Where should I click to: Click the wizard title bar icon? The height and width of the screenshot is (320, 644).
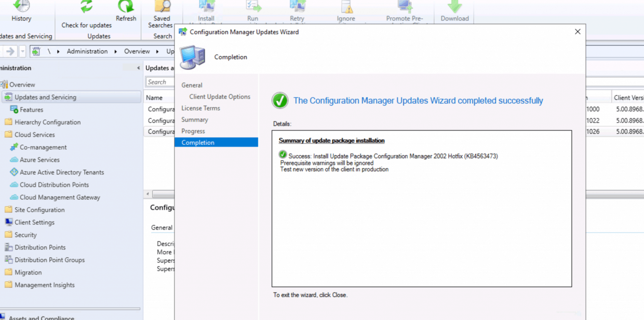183,32
